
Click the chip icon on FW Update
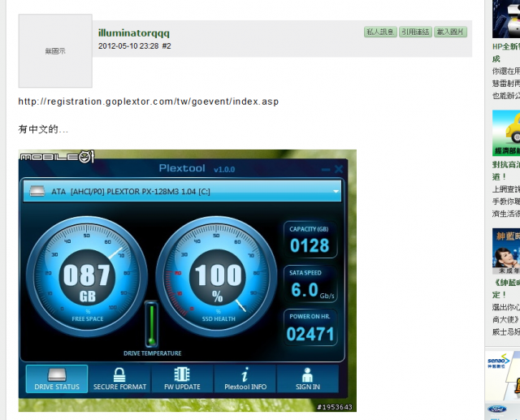(x=182, y=375)
